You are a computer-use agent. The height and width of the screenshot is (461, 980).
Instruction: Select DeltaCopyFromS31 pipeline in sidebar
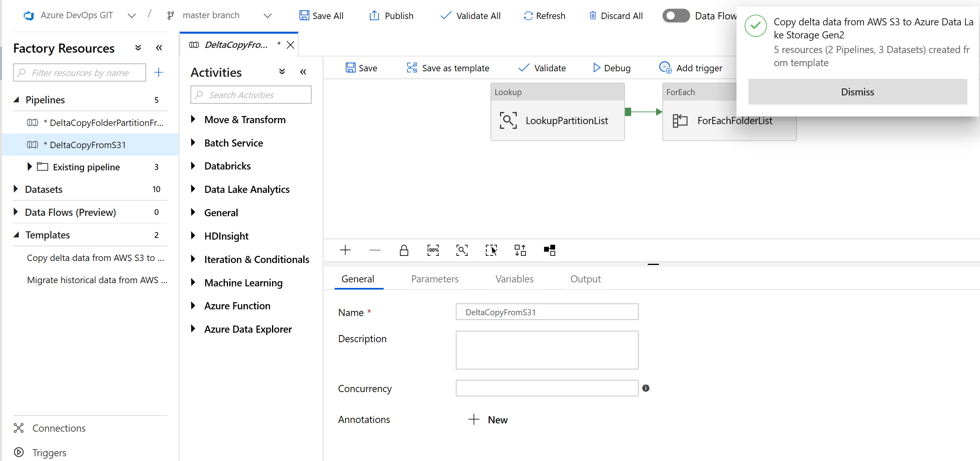click(88, 145)
